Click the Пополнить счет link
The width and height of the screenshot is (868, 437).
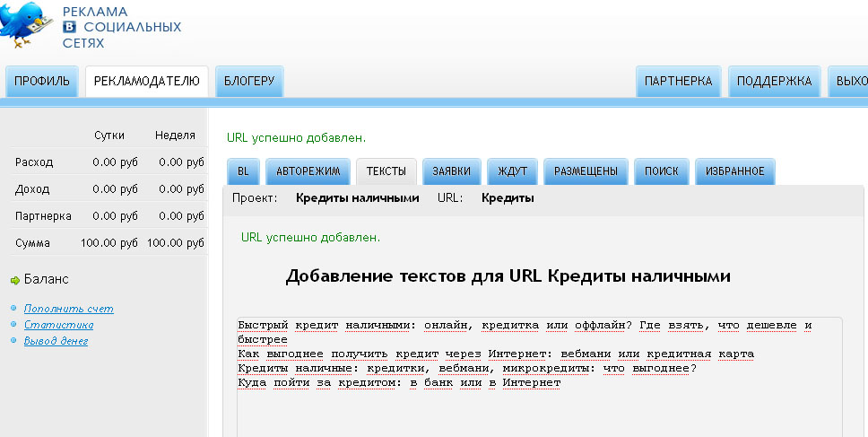tap(69, 309)
